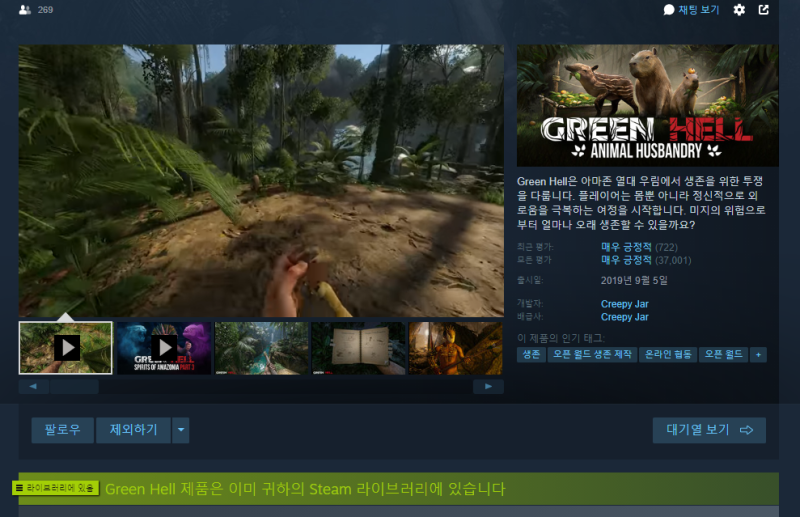The image size is (800, 517).
Task: Open publisher Creepy Jar link
Action: click(624, 317)
